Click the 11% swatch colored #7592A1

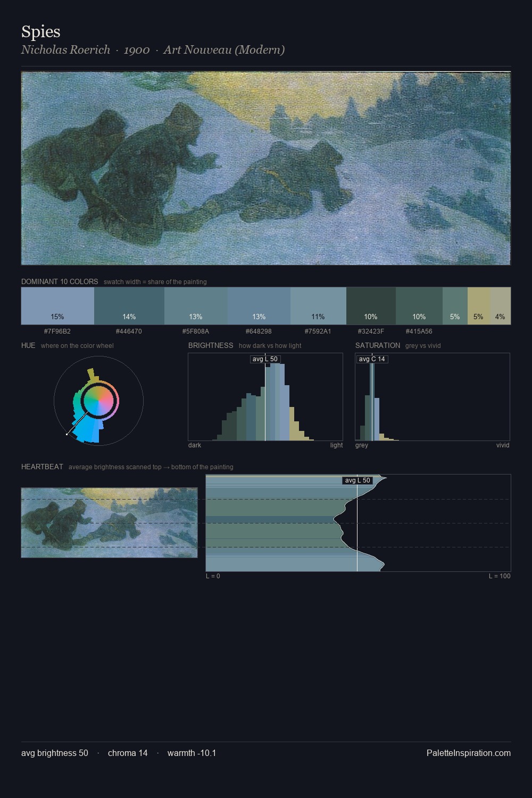tap(318, 306)
